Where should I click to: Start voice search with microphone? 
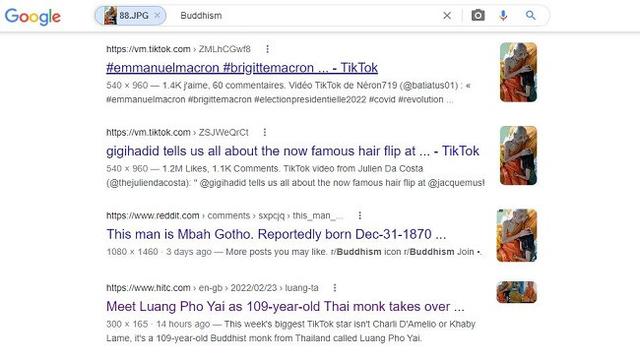[x=503, y=16]
